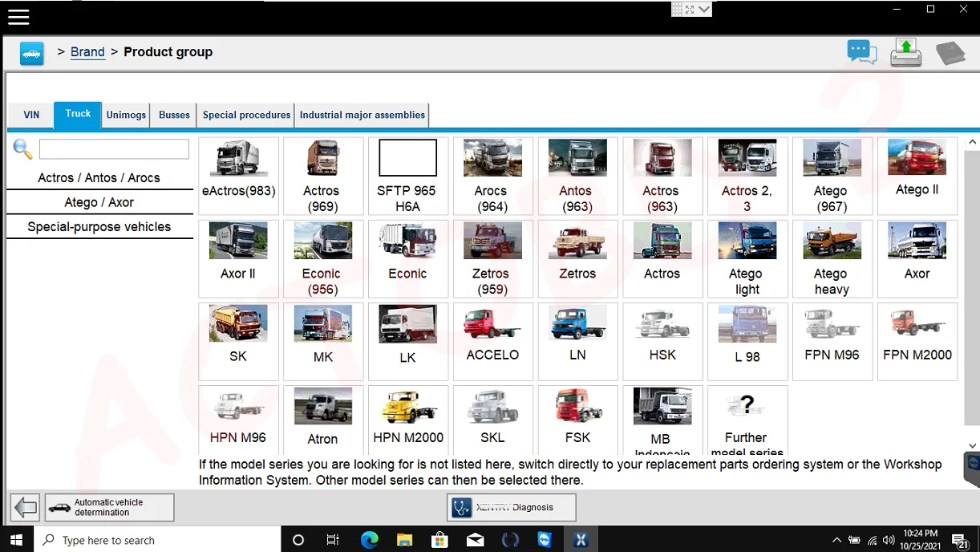
Task: Click the back arrow button
Action: coord(26,508)
